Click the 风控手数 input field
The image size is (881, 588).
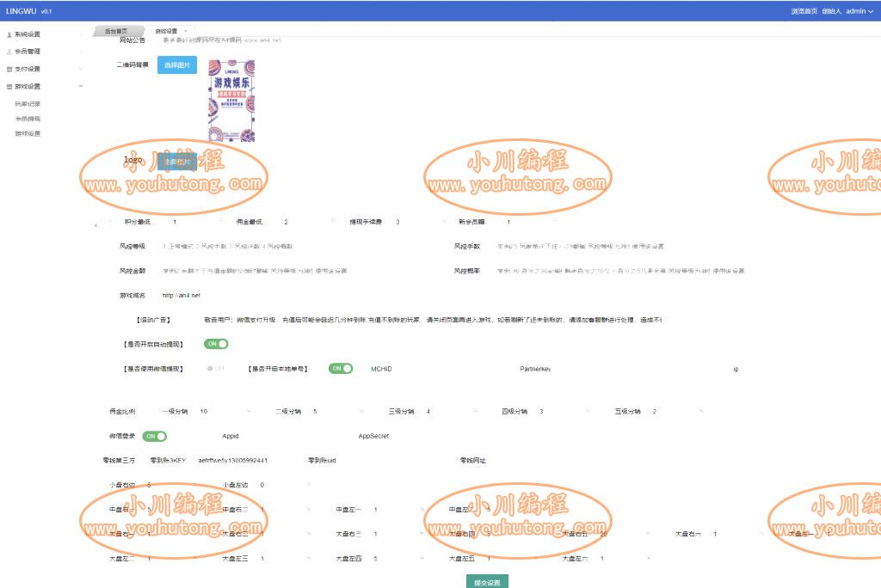pos(632,246)
